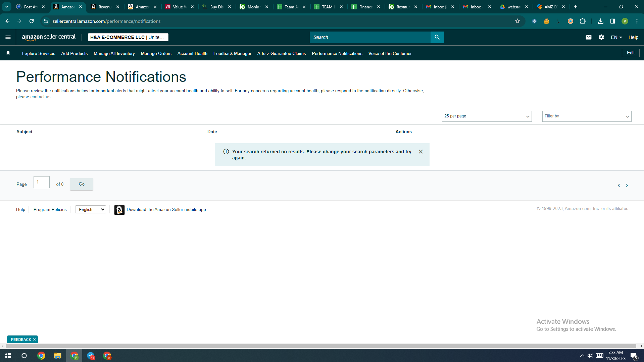Toggle Chrome side panel
Screen dimensions: 644x362
[613, 21]
